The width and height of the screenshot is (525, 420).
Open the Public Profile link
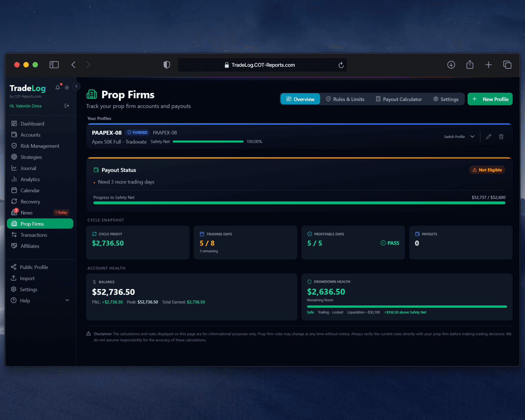(34, 267)
